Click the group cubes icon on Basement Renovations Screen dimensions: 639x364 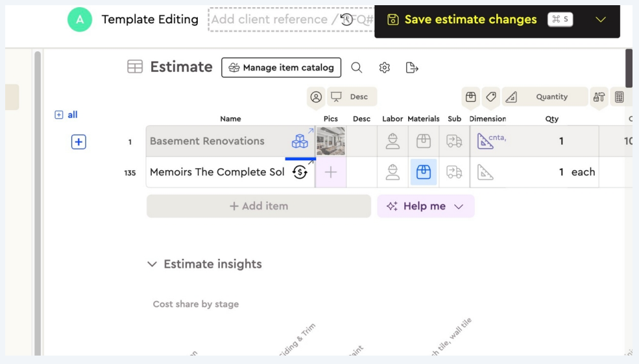click(300, 141)
